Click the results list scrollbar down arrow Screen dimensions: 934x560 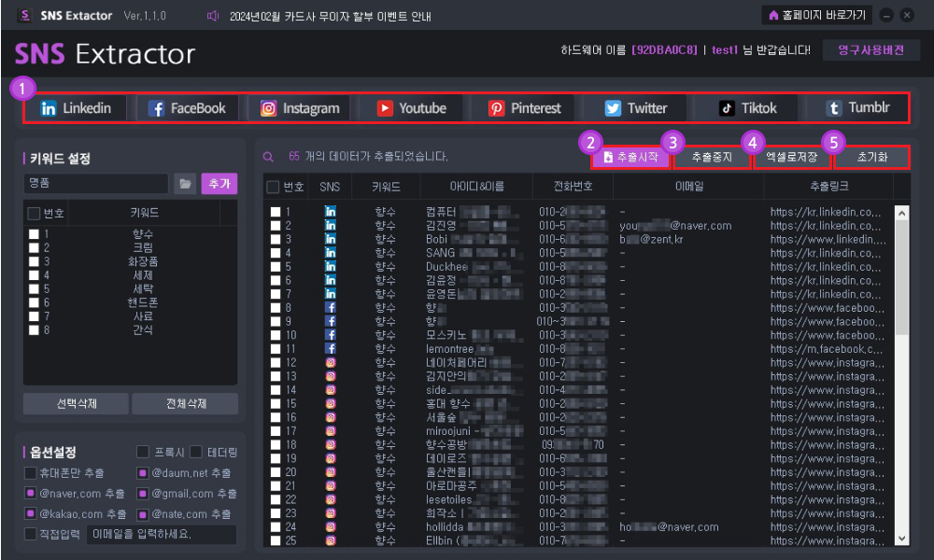point(902,539)
